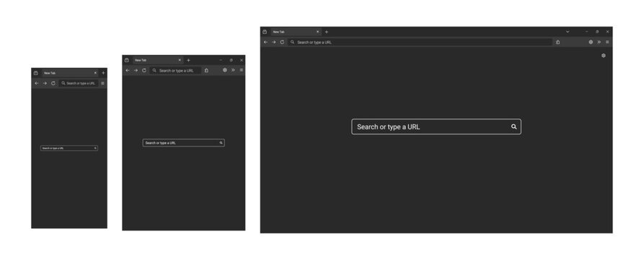Go back in the largest browser window
Screen dimensions: 644x260
coord(265,42)
